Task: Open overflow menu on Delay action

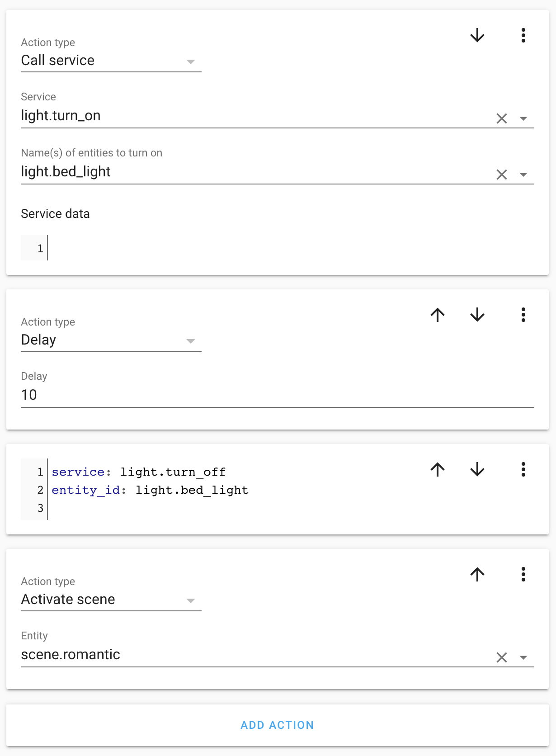Action: (x=523, y=315)
